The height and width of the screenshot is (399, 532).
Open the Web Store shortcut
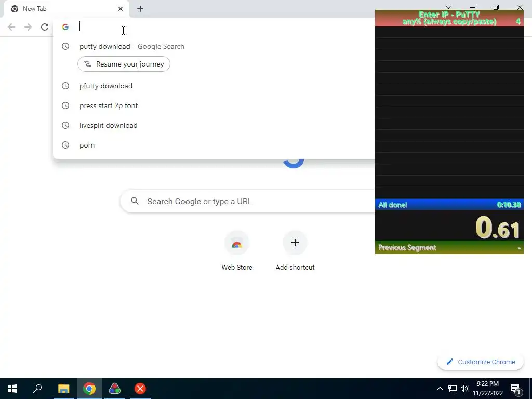[237, 250]
